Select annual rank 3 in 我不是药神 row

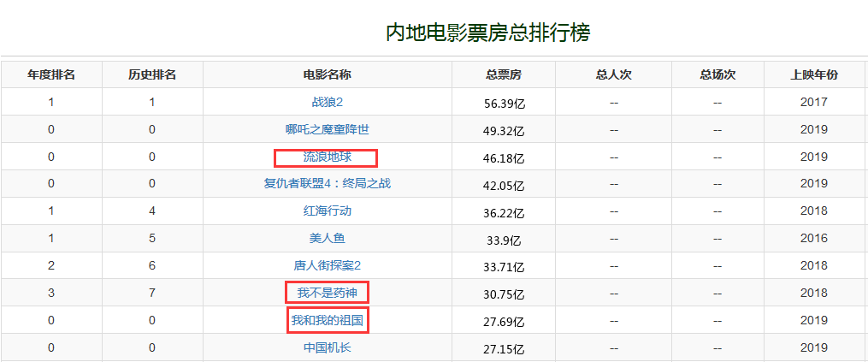click(51, 293)
